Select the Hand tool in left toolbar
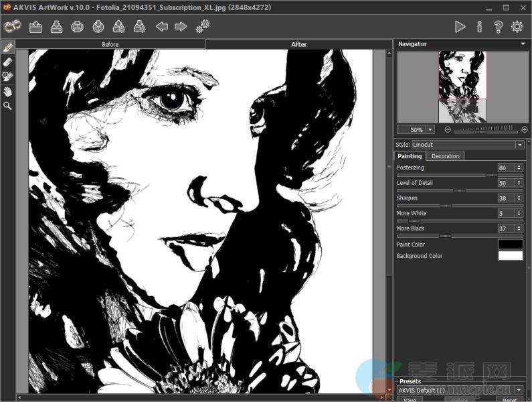Image resolution: width=532 pixels, height=402 pixels. tap(8, 91)
